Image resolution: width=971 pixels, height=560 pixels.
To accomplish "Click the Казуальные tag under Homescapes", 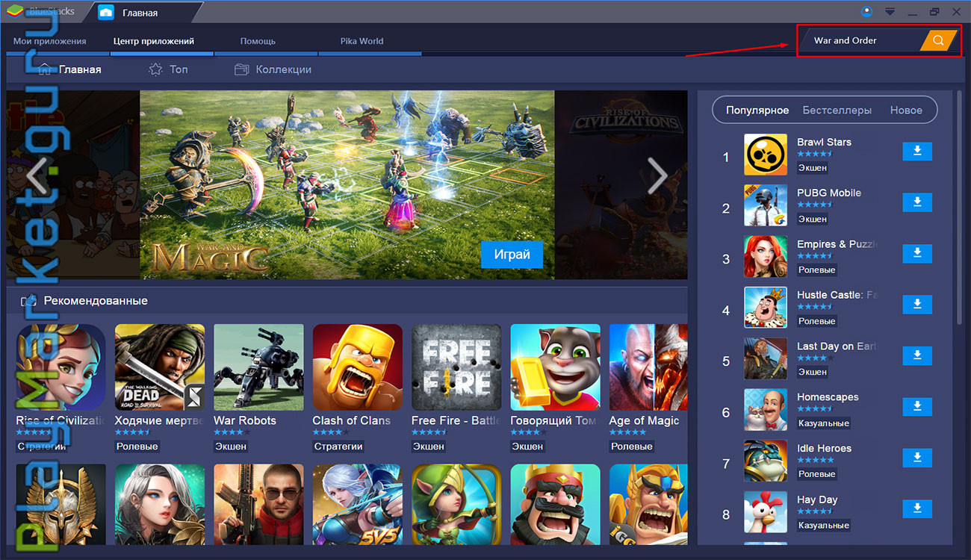I will (x=824, y=423).
